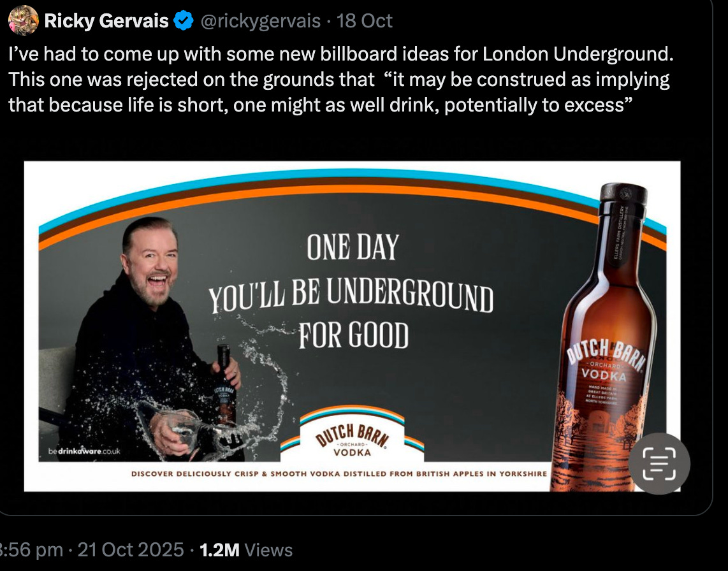The width and height of the screenshot is (728, 571).
Task: View the 1.2M Views count
Action: [246, 549]
